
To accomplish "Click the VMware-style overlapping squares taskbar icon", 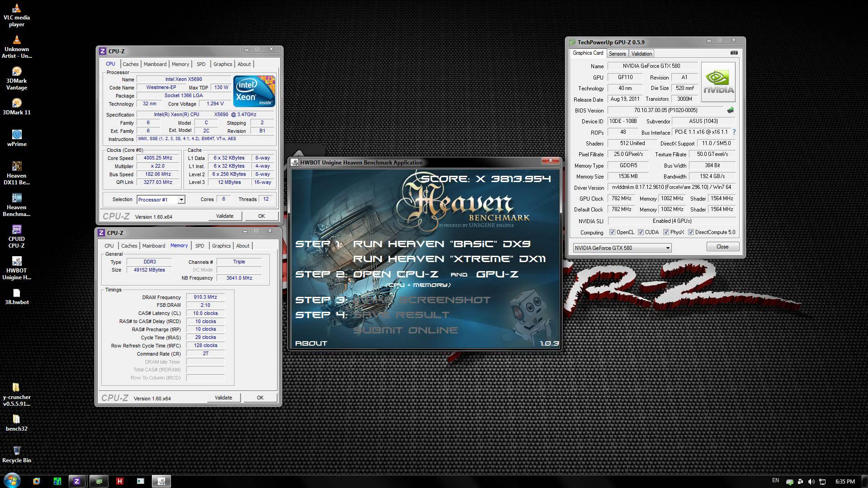I will (x=36, y=481).
